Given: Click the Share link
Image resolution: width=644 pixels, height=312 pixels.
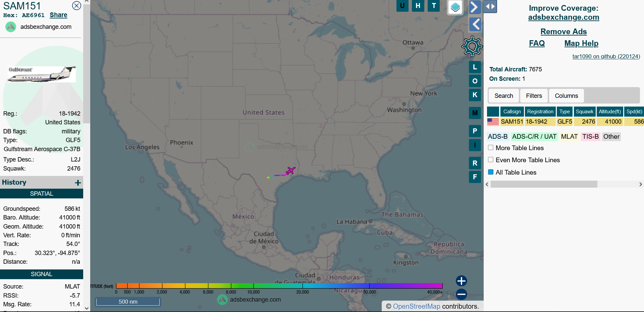Looking at the screenshot, I should (x=58, y=15).
